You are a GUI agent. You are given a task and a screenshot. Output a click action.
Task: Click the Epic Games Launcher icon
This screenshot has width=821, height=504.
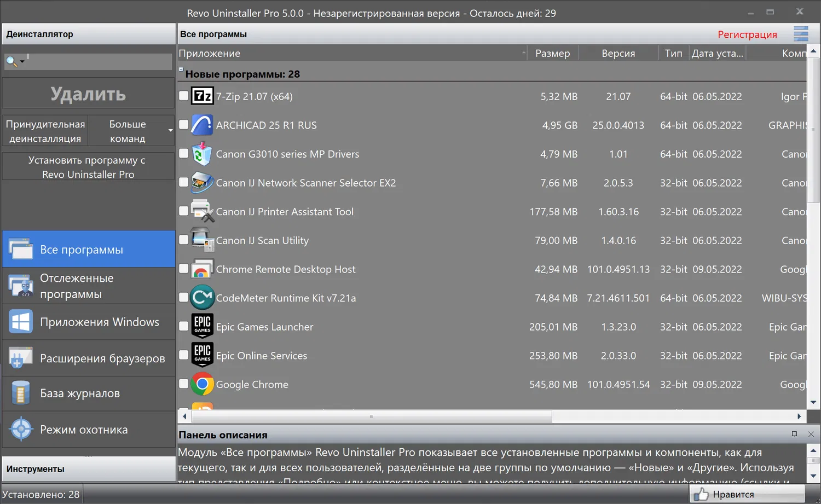(x=202, y=326)
